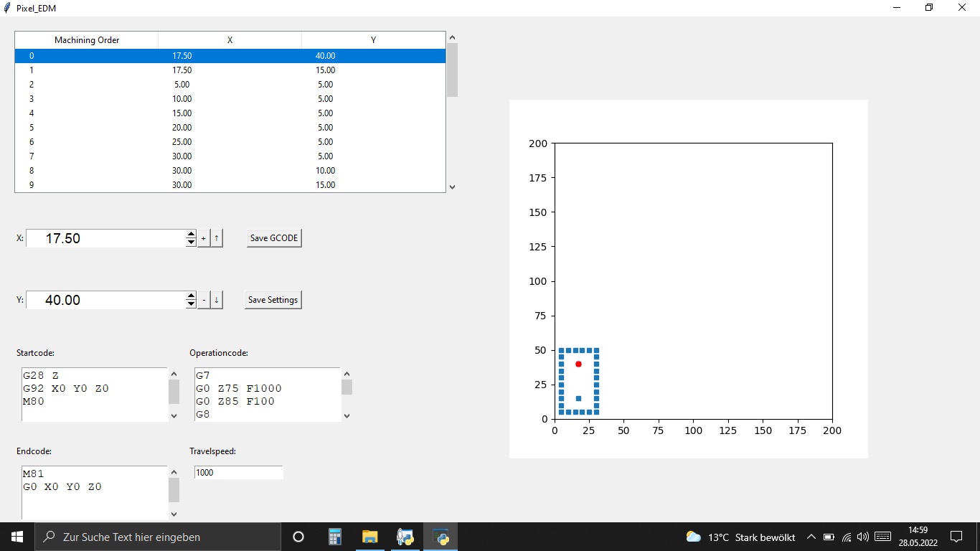
Task: Click the minus button beside the Y field
Action: point(203,300)
